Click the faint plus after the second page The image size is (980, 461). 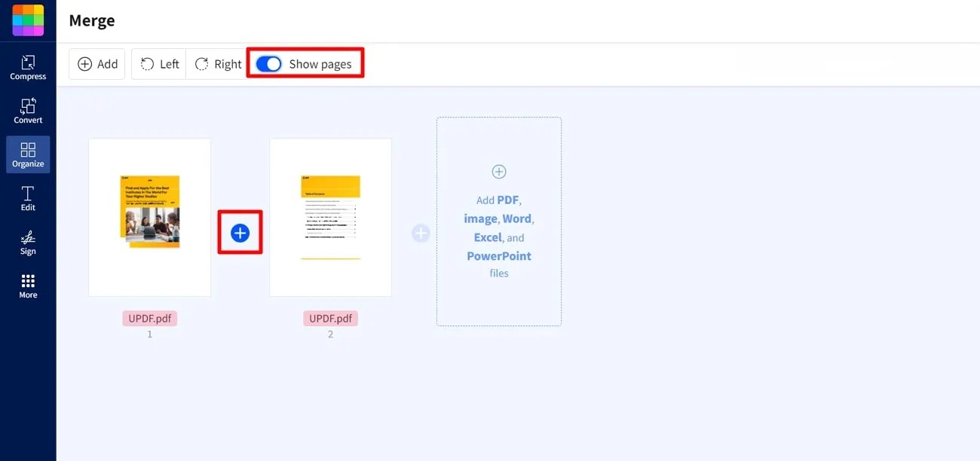click(420, 234)
